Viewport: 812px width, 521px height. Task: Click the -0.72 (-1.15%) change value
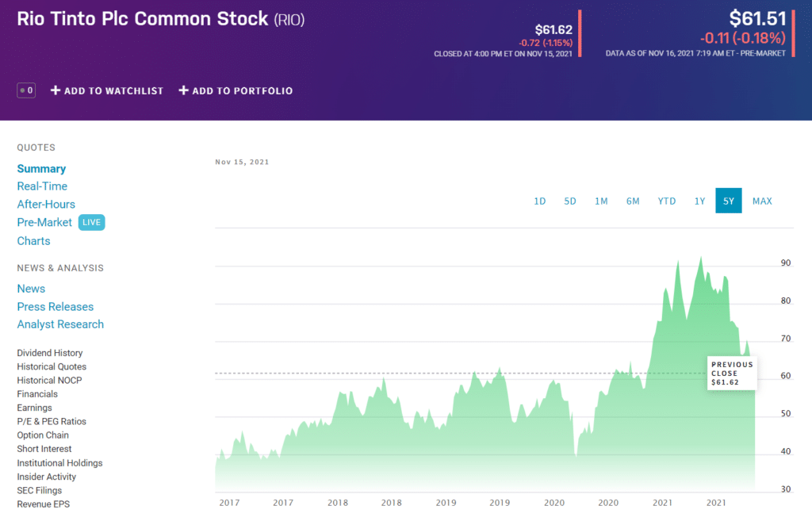pyautogui.click(x=546, y=43)
